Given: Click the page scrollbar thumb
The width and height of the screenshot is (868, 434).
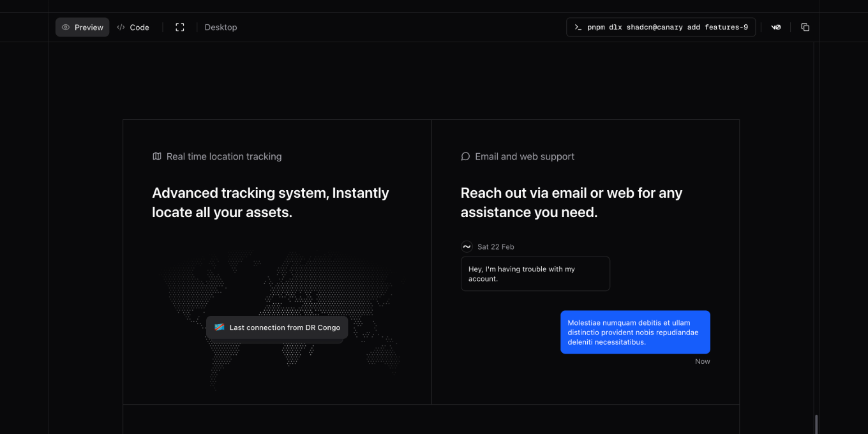Looking at the screenshot, I should click(816, 424).
